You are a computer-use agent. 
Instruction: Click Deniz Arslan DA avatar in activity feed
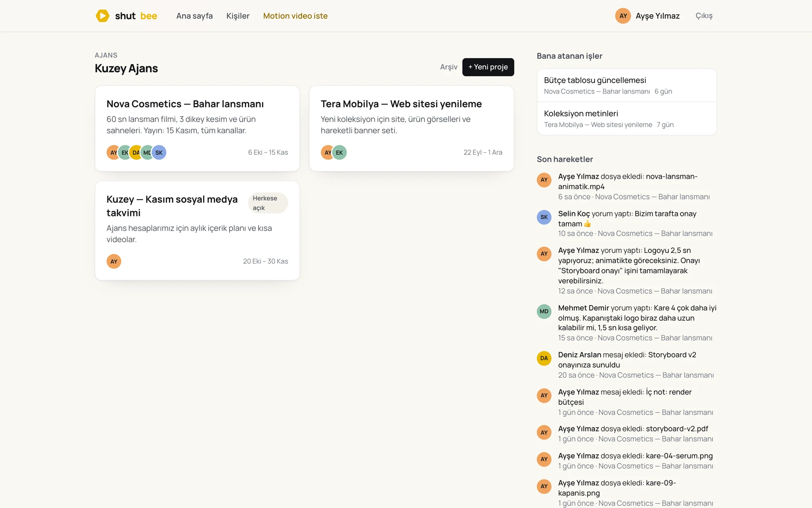(x=544, y=358)
